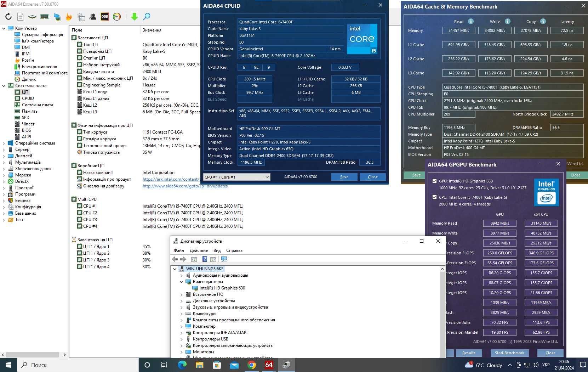Toggle the CPU Intel Core i5-7400T checkbox
The height and width of the screenshot is (372, 588).
click(434, 197)
